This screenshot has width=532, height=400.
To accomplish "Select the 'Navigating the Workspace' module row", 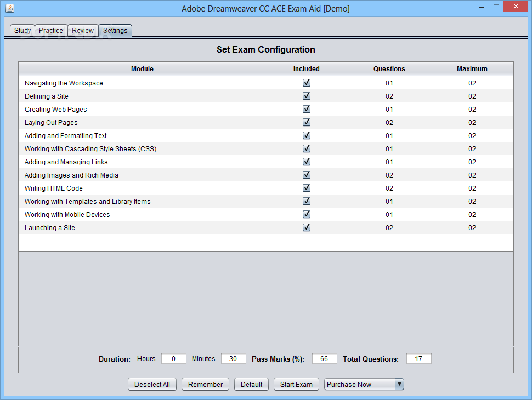I will click(266, 83).
